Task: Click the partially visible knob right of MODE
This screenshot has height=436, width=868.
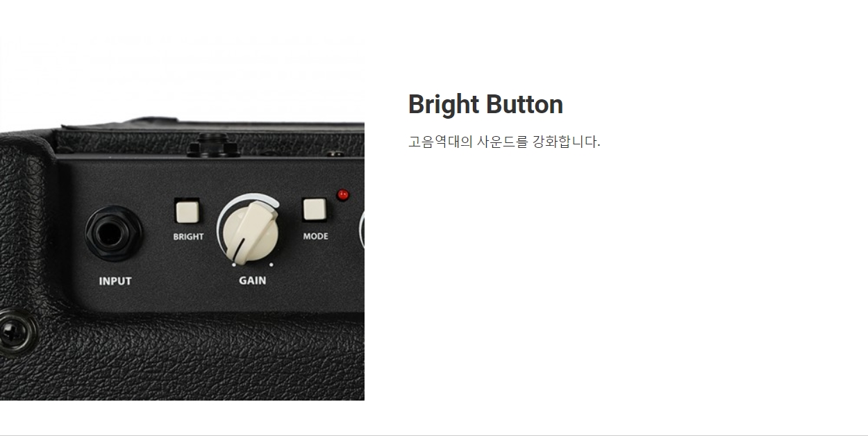Action: tap(362, 230)
